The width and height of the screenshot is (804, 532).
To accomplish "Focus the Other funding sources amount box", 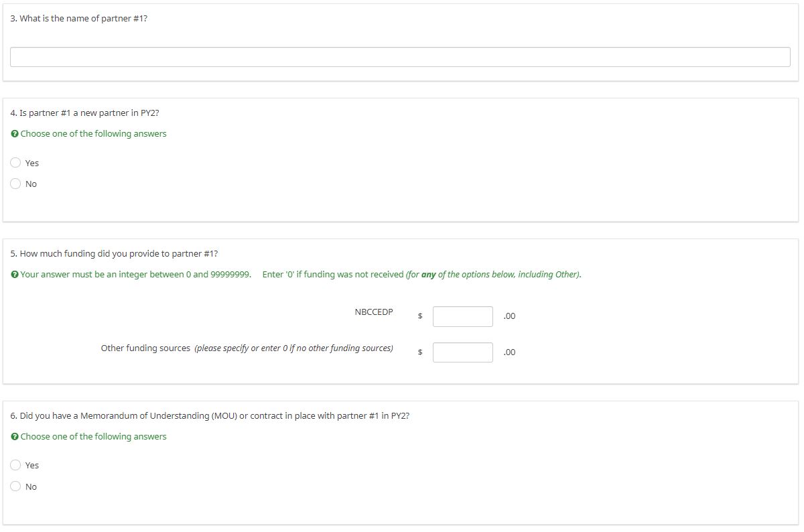I will click(462, 352).
